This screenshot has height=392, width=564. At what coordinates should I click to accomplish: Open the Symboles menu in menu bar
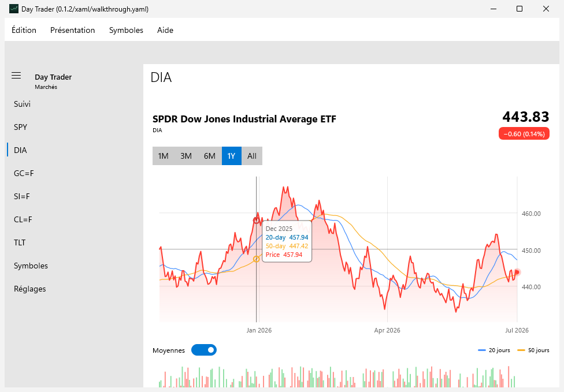pyautogui.click(x=126, y=30)
